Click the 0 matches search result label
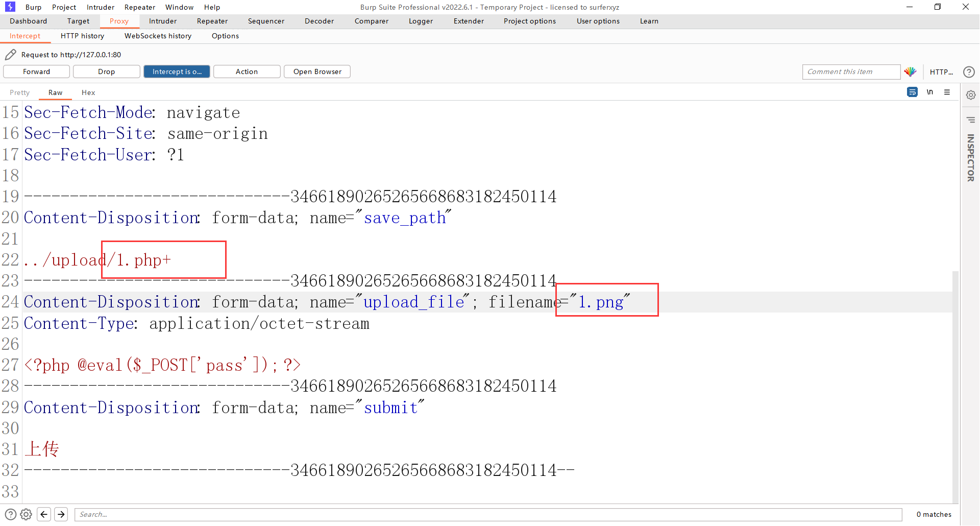Viewport: 980px width, 526px height. (934, 514)
